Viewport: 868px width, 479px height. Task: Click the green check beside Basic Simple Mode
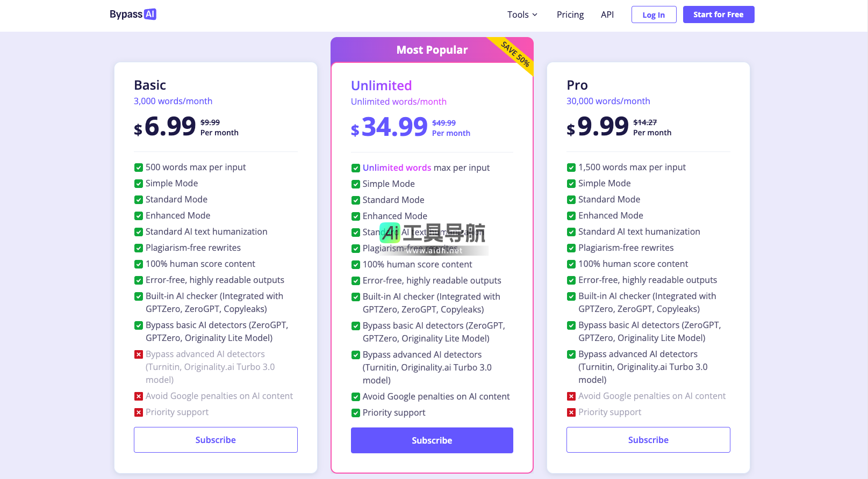pos(139,184)
